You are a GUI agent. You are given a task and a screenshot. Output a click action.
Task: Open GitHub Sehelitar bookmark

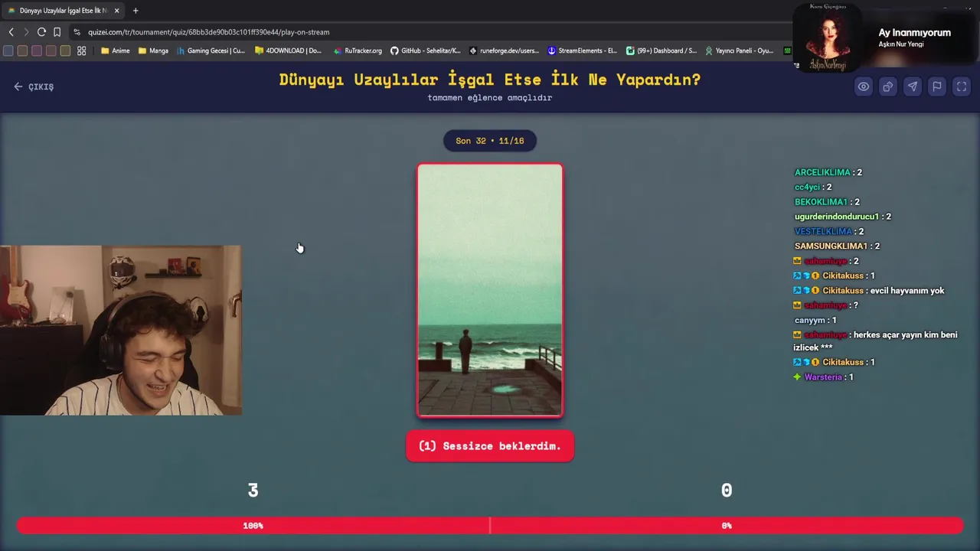426,51
